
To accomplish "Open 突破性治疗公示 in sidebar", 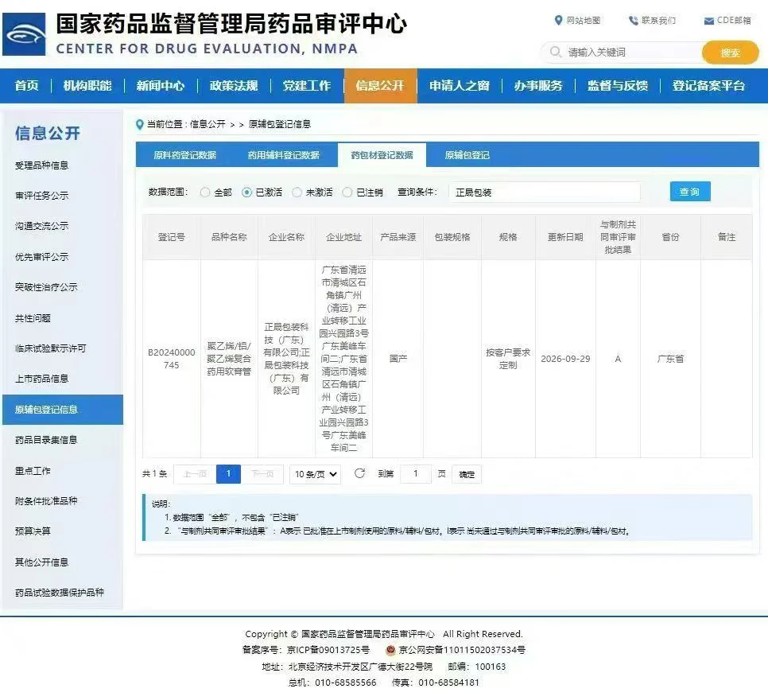I will pyautogui.click(x=46, y=287).
